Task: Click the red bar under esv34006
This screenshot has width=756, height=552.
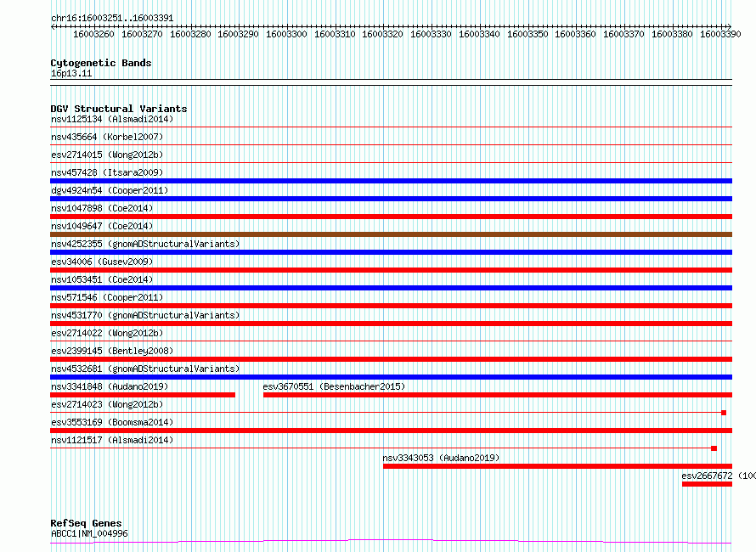Action: pyautogui.click(x=391, y=270)
